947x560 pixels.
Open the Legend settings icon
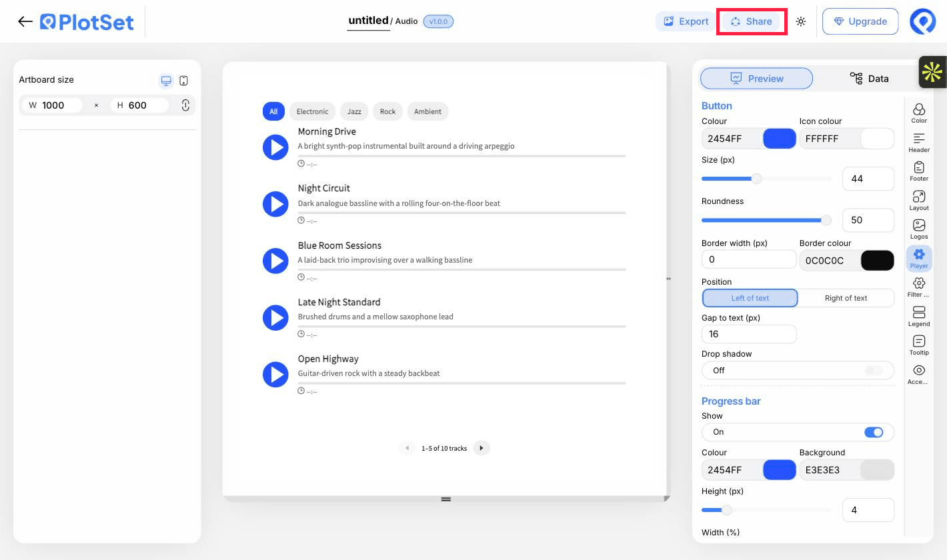919,316
